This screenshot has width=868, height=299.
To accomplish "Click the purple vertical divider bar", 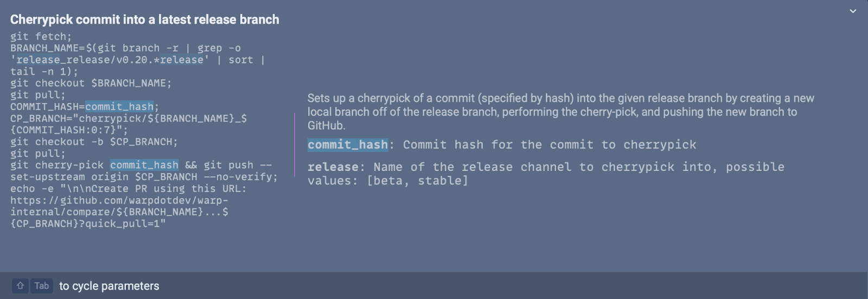I will click(x=295, y=144).
